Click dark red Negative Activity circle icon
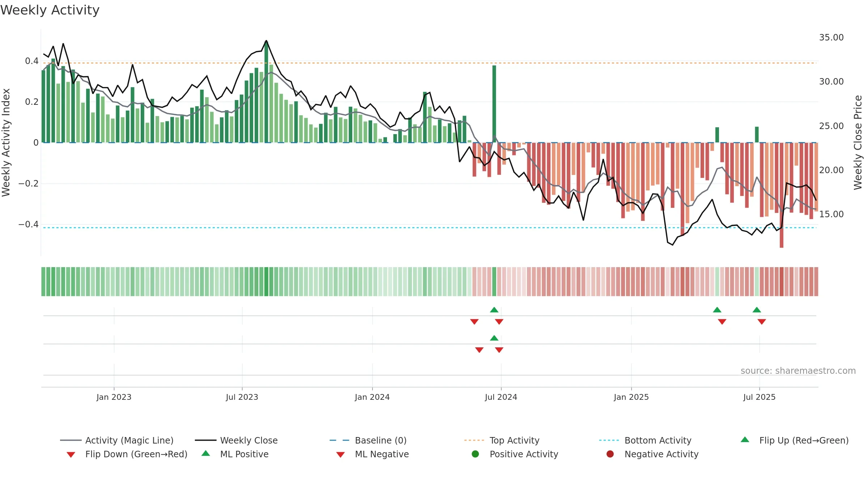The image size is (868, 488). click(610, 454)
